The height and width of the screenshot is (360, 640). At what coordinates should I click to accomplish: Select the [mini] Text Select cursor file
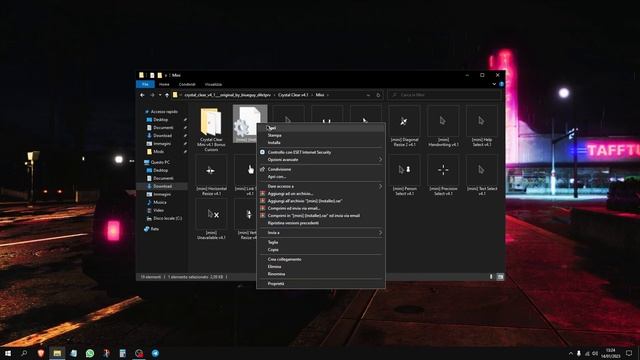pos(482,176)
